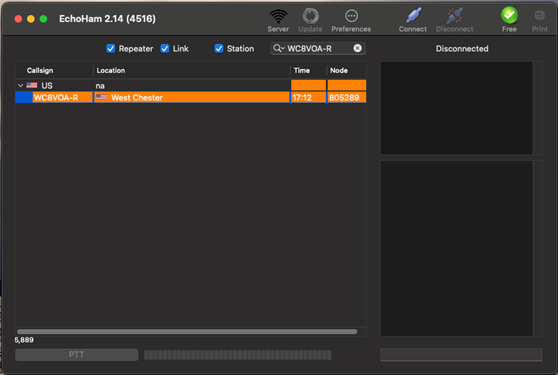Toggle the Repeater checkbox

click(111, 48)
